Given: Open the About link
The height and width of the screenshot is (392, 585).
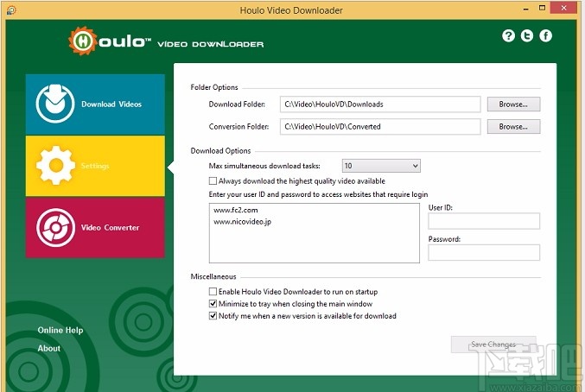Looking at the screenshot, I should pyautogui.click(x=49, y=349).
